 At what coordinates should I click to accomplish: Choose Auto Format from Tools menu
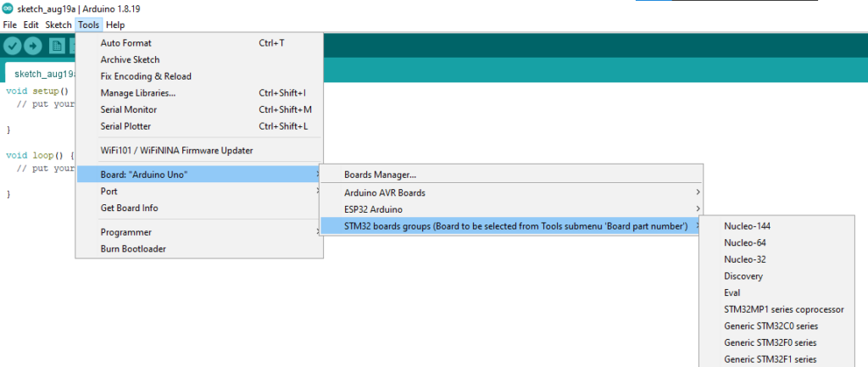point(125,42)
